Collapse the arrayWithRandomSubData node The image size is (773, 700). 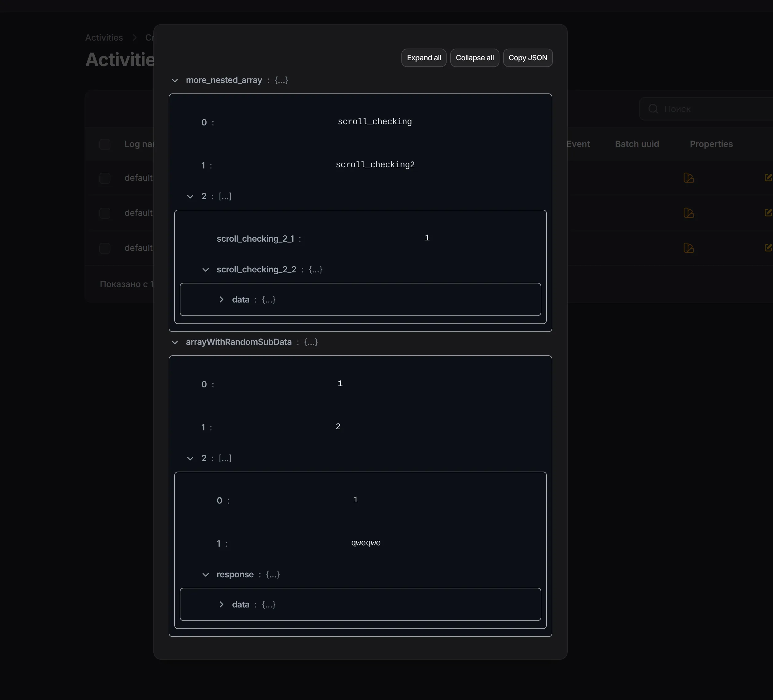(x=175, y=342)
